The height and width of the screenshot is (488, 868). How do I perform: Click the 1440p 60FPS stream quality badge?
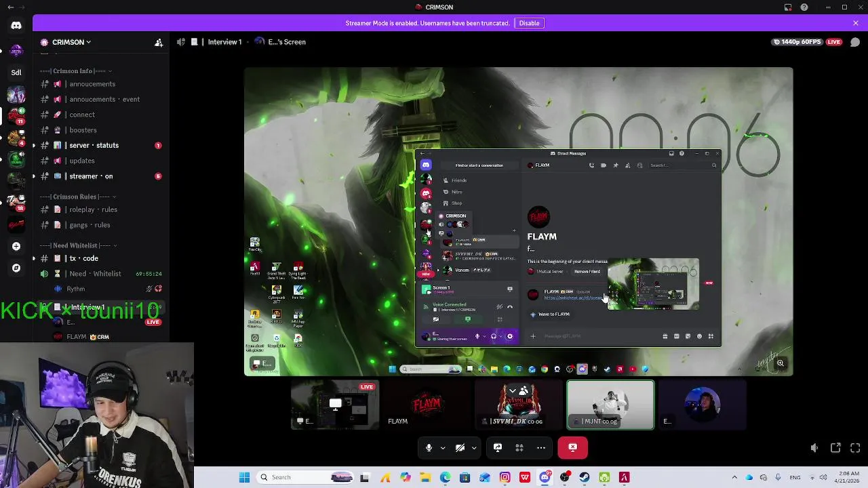(x=798, y=42)
